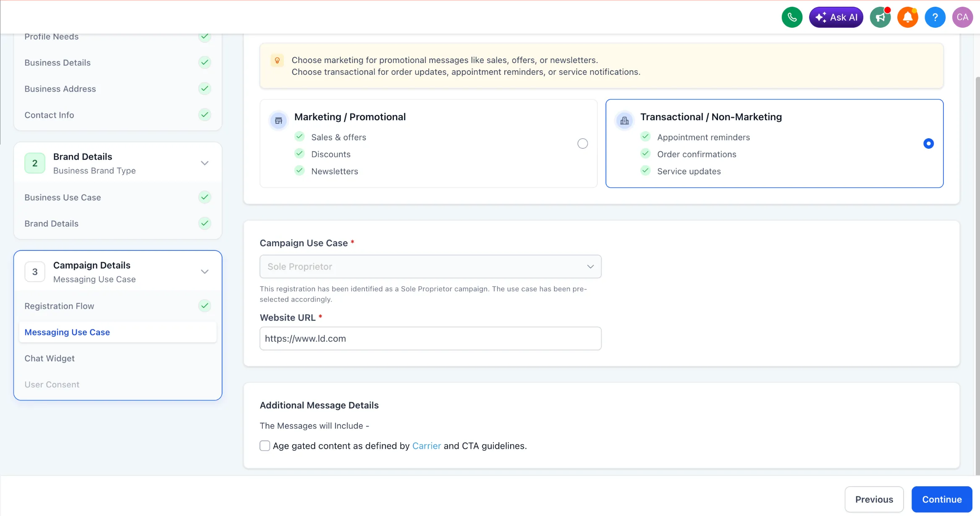
Task: Open the Campaign Use Case dropdown
Action: click(430, 266)
